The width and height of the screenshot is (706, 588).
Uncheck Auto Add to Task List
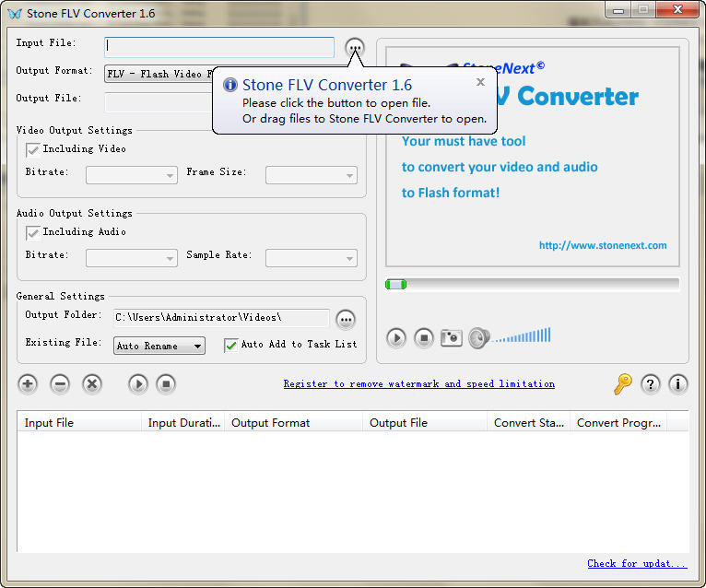tap(231, 346)
